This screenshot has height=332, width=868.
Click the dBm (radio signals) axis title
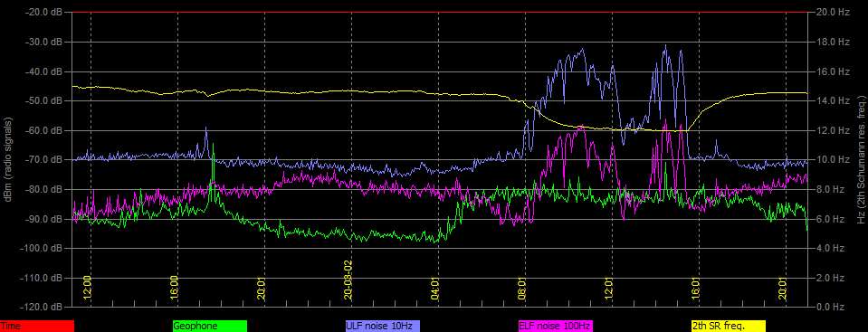click(9, 159)
